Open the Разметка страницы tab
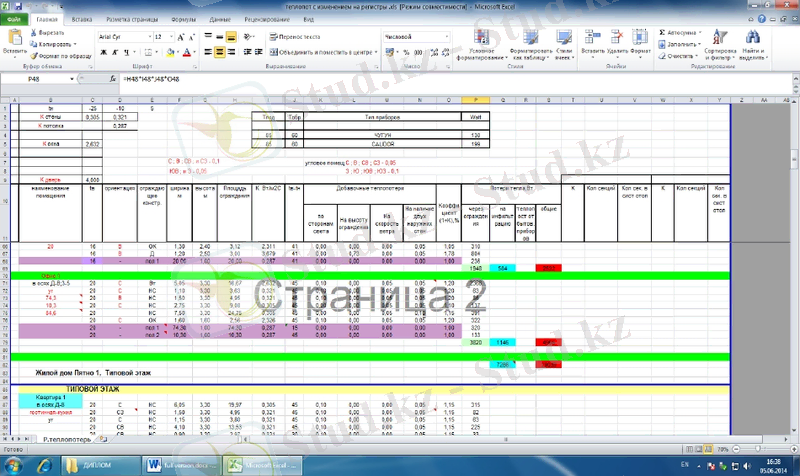The height and width of the screenshot is (476, 800). [131, 19]
